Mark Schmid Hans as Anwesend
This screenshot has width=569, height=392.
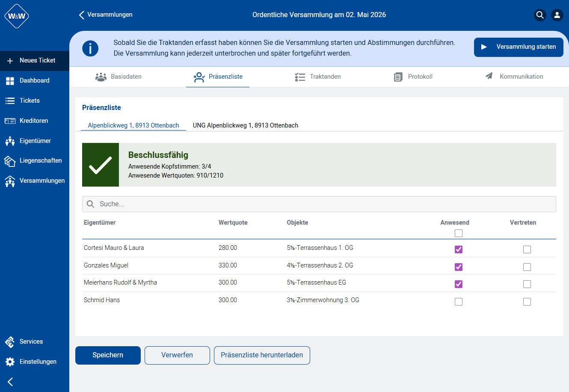pos(458,302)
